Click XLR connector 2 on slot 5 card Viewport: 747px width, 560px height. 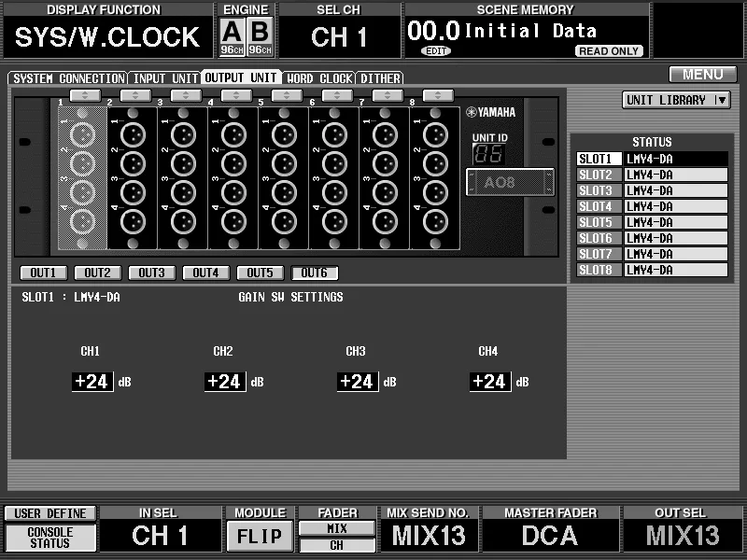tap(285, 164)
